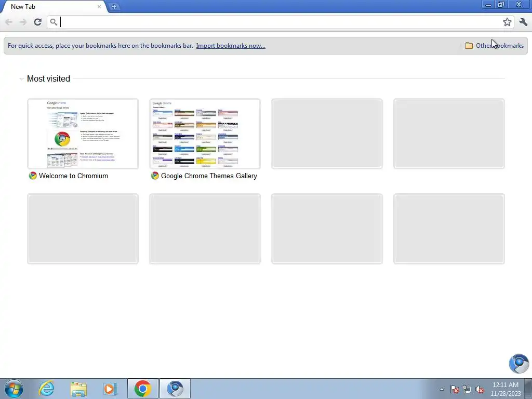
Task: Click the Show desktop strip
Action: 528,389
